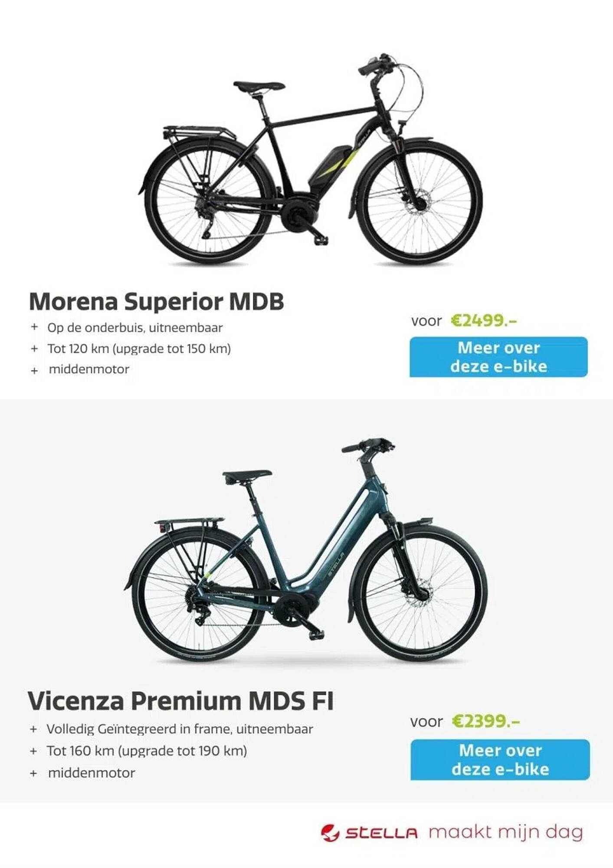This screenshot has width=613, height=868.
Task: Click the Stella logo icon
Action: click(330, 833)
